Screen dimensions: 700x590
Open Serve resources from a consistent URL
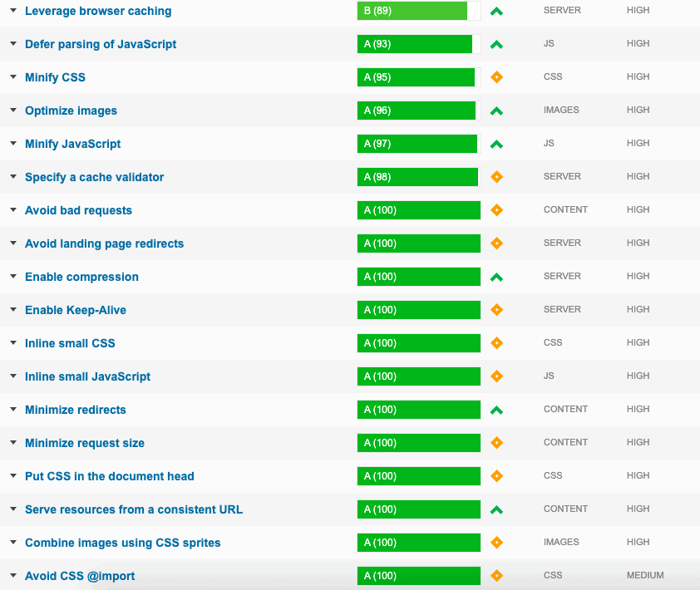coord(134,509)
